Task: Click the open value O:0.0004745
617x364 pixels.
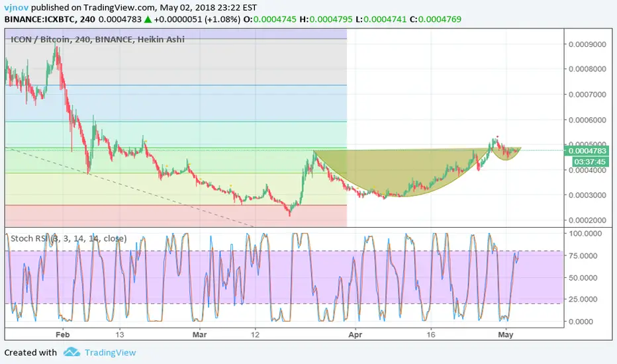Action: point(270,19)
